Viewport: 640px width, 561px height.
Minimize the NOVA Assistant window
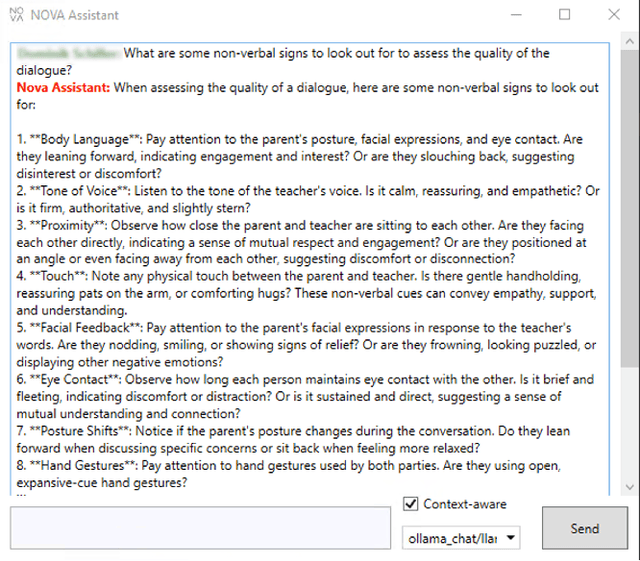(517, 15)
